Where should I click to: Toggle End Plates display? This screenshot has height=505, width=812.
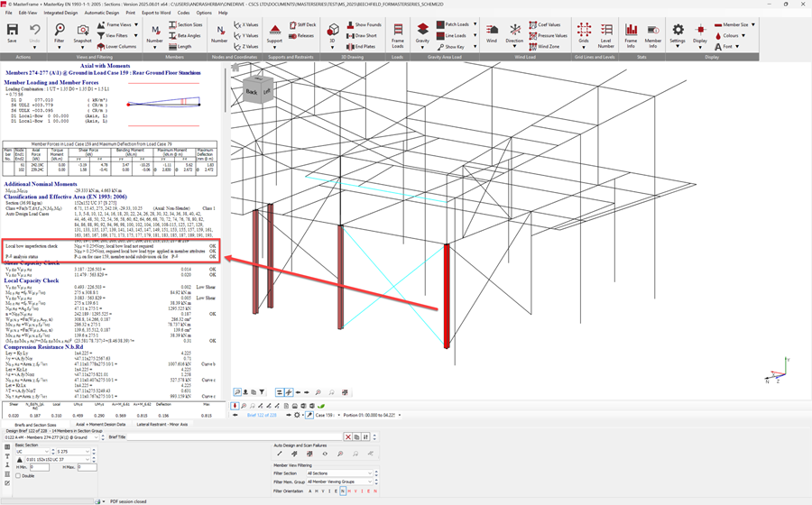(x=361, y=47)
